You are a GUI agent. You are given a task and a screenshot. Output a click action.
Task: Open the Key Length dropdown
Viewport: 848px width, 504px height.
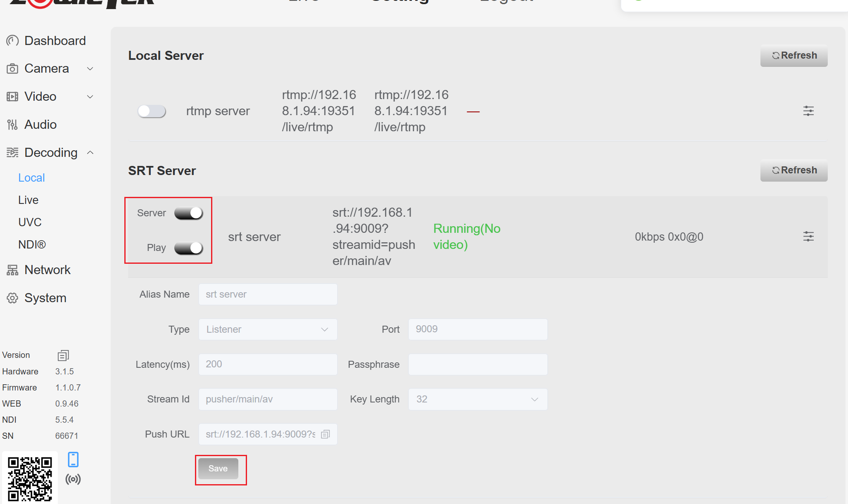(477, 399)
